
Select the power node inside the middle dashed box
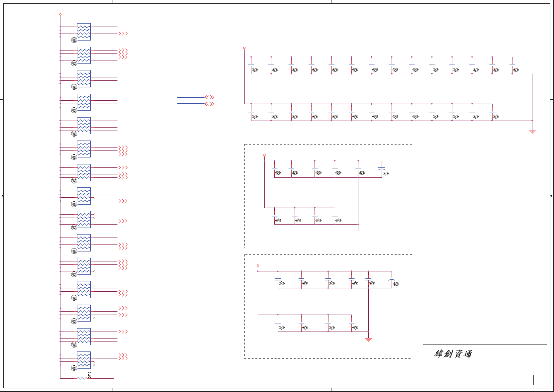264,155
